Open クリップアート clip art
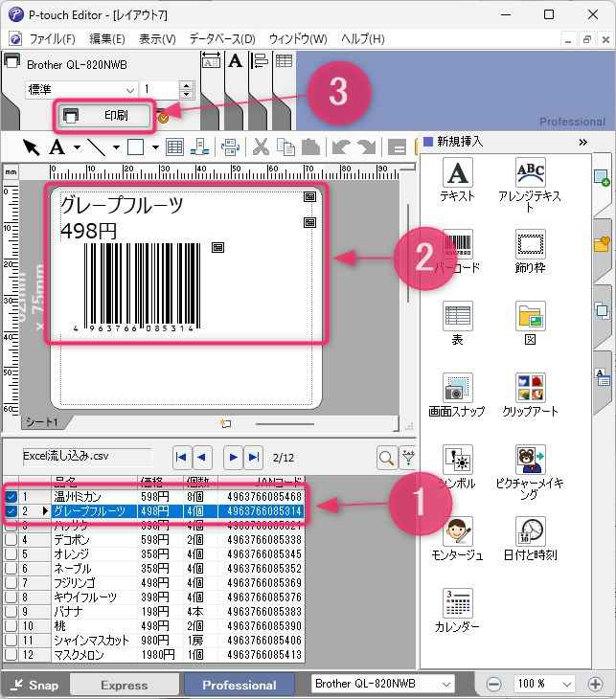 (x=530, y=395)
